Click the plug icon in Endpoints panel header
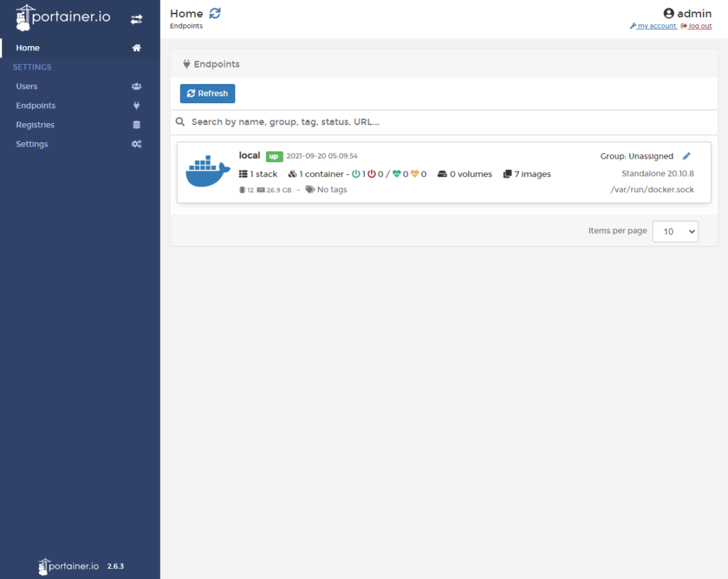Viewport: 728px width, 579px height. click(x=186, y=64)
